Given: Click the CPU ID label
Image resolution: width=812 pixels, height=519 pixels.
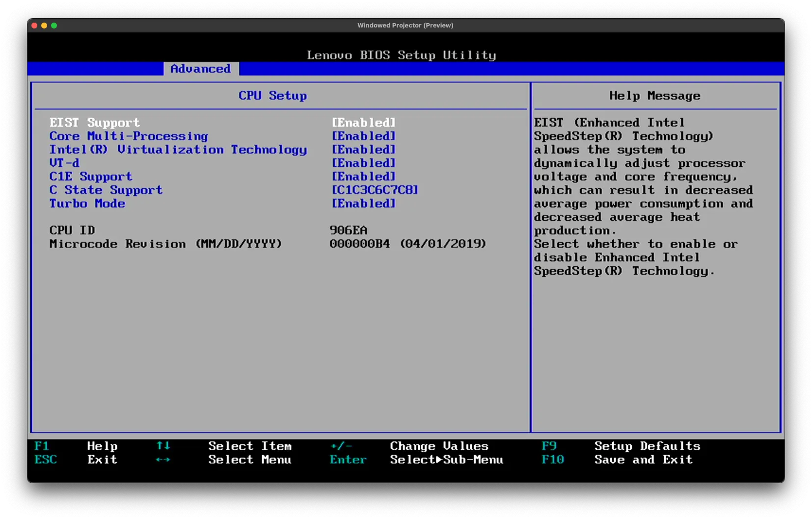Looking at the screenshot, I should point(72,230).
